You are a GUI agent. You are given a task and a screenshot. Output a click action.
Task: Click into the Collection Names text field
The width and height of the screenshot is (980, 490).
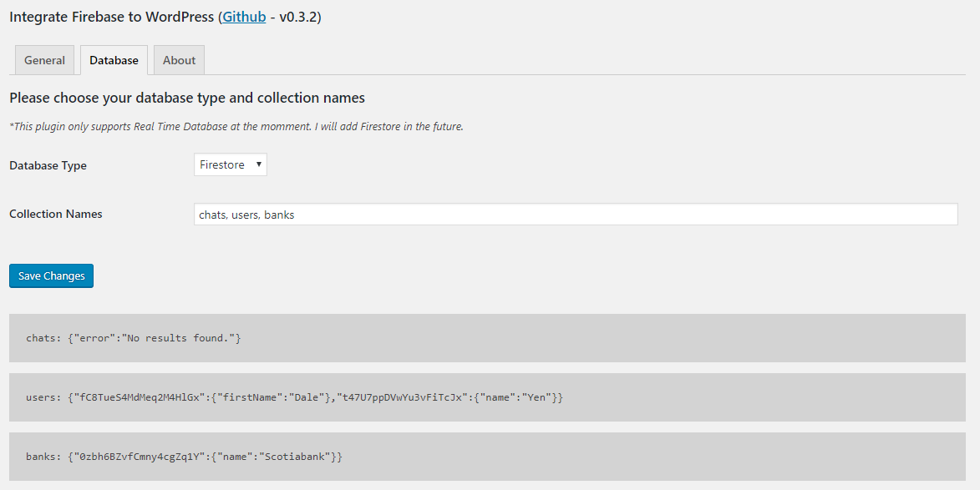[575, 215]
